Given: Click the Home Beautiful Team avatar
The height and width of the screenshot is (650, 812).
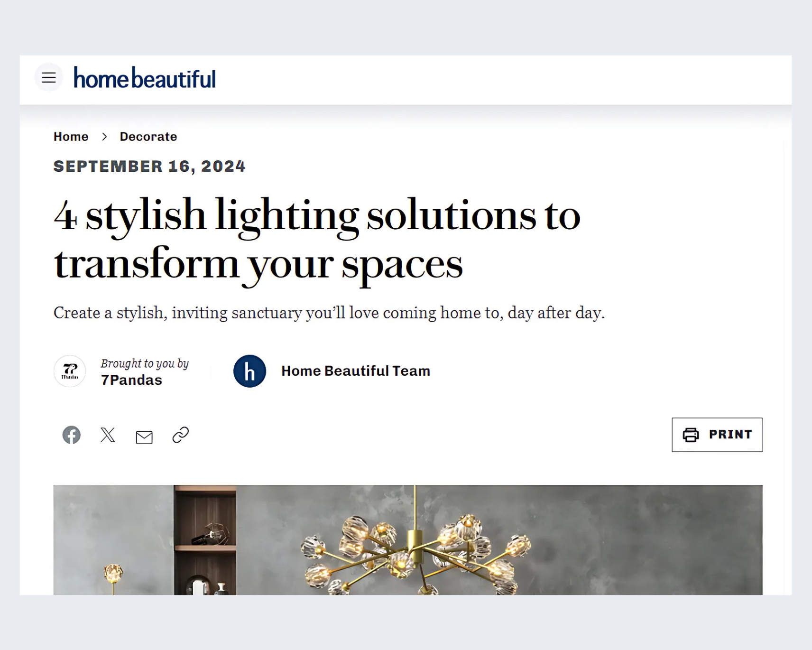Looking at the screenshot, I should [x=249, y=371].
